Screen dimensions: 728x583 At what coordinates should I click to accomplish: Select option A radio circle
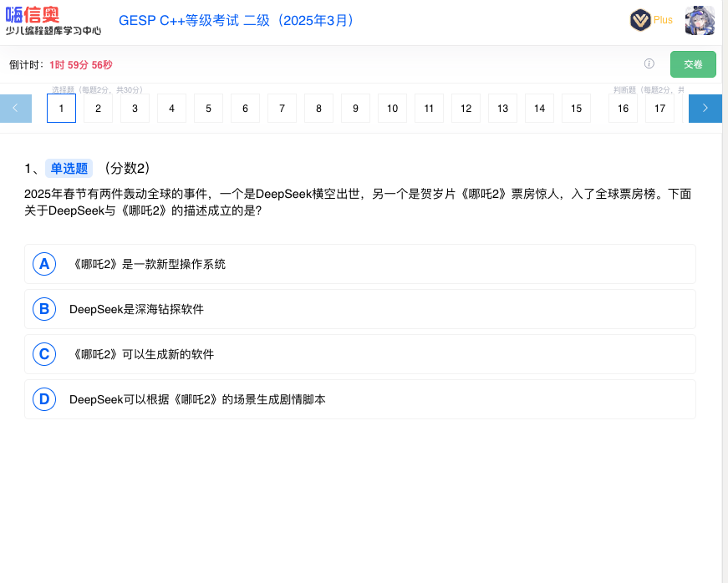coord(44,264)
